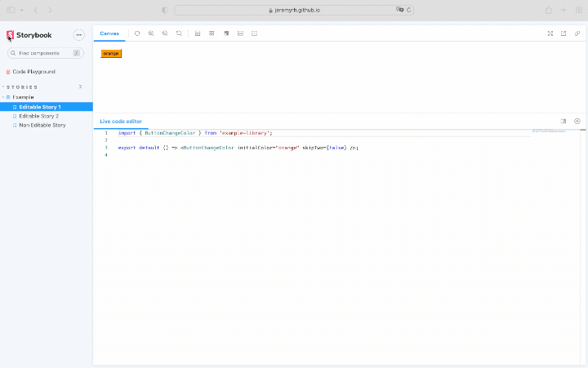Collapse the STORIES section header
Image resolution: width=588 pixels, height=368 pixels.
coord(22,87)
